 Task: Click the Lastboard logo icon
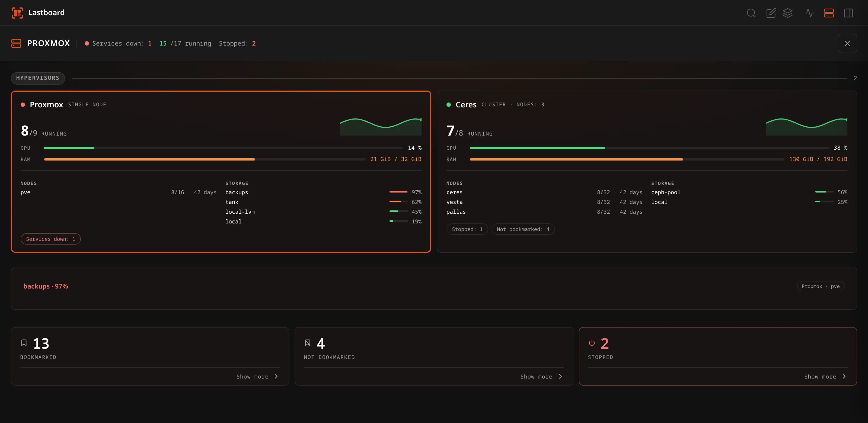click(17, 13)
